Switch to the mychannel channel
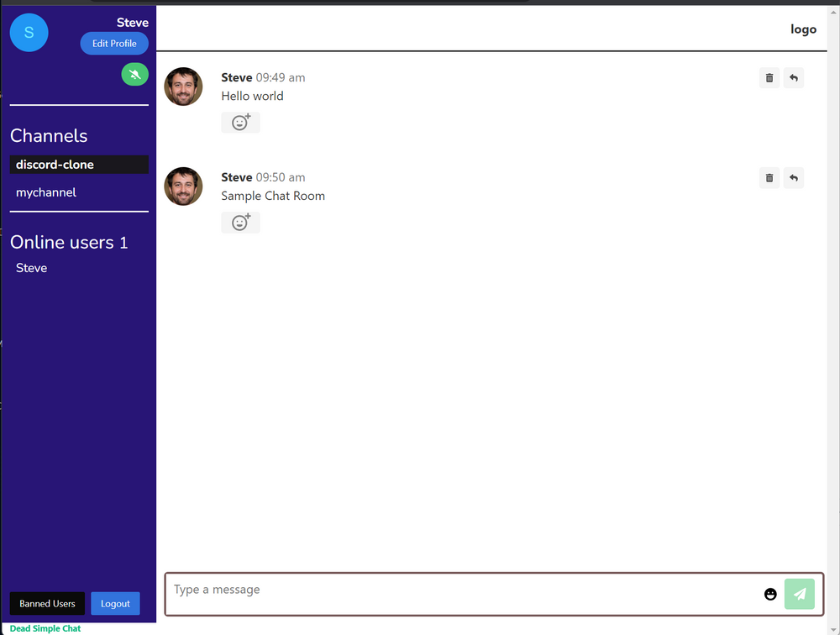The image size is (840, 635). [46, 192]
